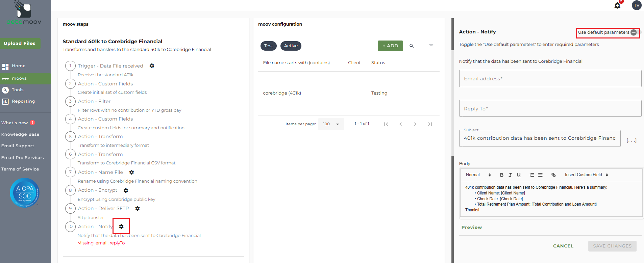644x263 pixels.
Task: Open custom field picker beside Subject
Action: [x=631, y=140]
